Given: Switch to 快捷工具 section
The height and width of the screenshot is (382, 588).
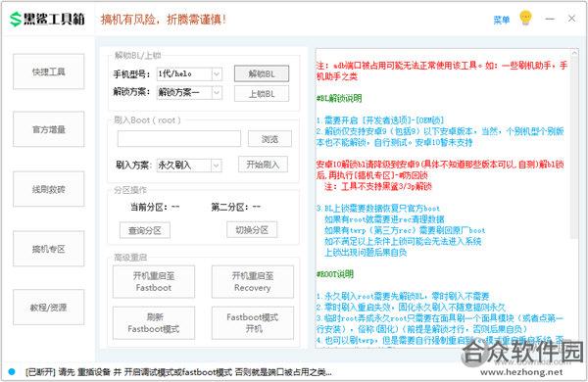Looking at the screenshot, I should tap(49, 72).
